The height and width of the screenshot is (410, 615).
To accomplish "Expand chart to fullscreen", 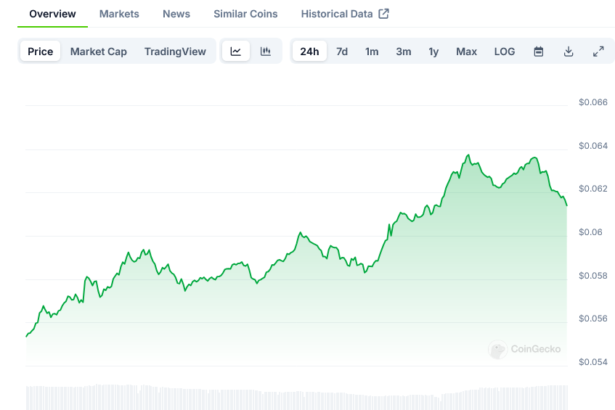I will 598,51.
